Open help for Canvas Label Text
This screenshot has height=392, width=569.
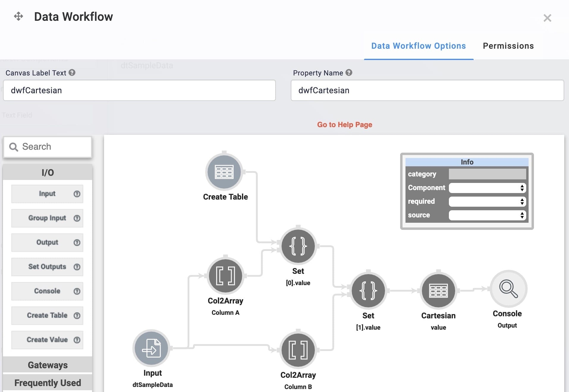(72, 72)
